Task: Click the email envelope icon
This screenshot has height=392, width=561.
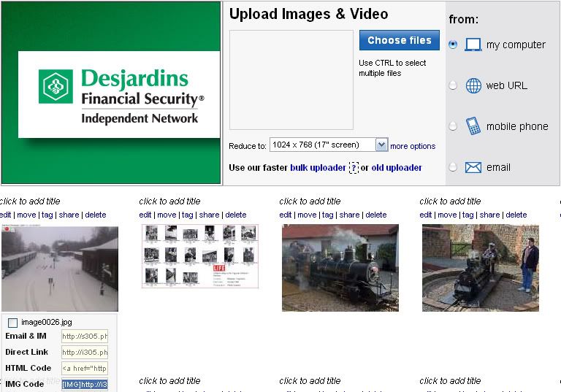Action: 473,167
